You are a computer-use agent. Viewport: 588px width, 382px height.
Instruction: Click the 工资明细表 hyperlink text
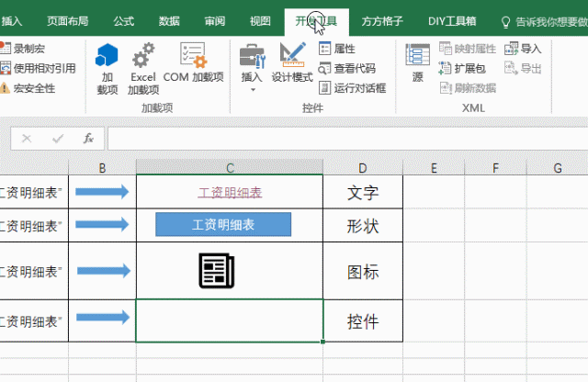[x=230, y=193]
